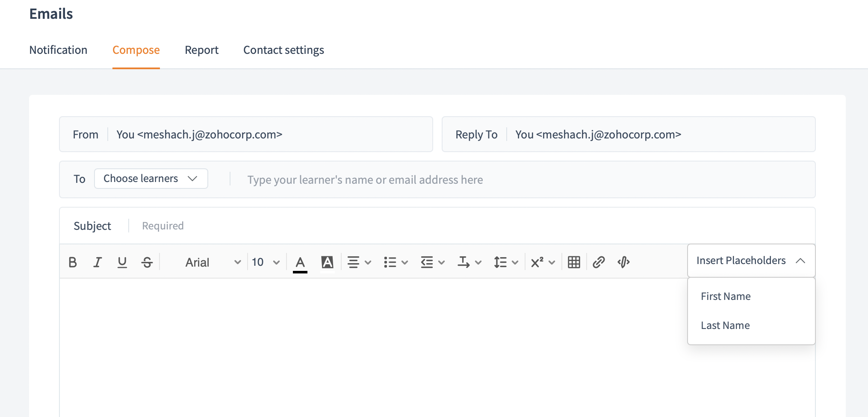Expand the font size 10 dropdown

pos(266,262)
